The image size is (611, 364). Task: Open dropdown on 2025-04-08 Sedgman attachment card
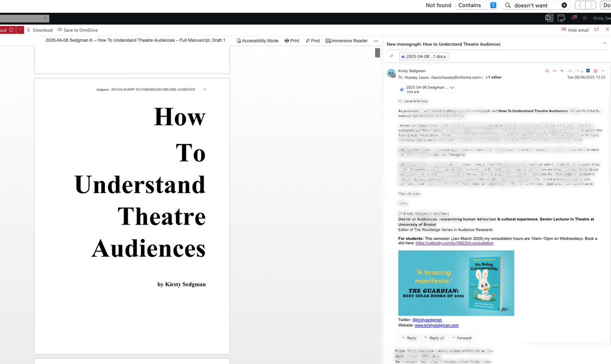[452, 88]
